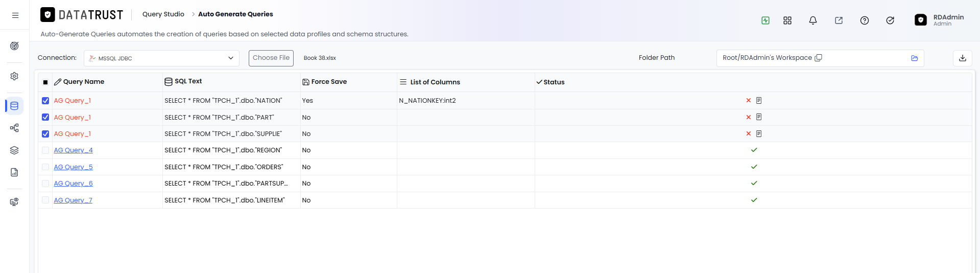Open the layers stack sidebar icon

coord(14,150)
